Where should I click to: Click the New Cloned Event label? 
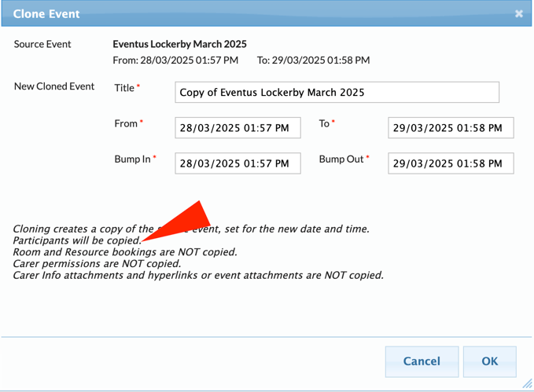pos(54,86)
